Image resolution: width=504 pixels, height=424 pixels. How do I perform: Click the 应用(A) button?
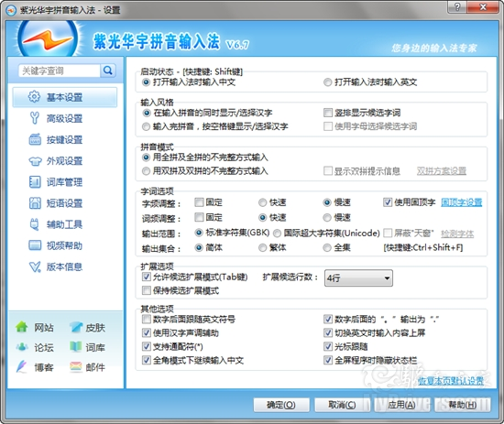click(x=401, y=405)
